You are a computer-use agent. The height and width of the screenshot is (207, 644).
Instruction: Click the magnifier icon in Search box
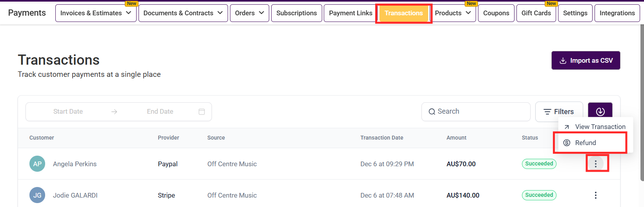tap(432, 112)
